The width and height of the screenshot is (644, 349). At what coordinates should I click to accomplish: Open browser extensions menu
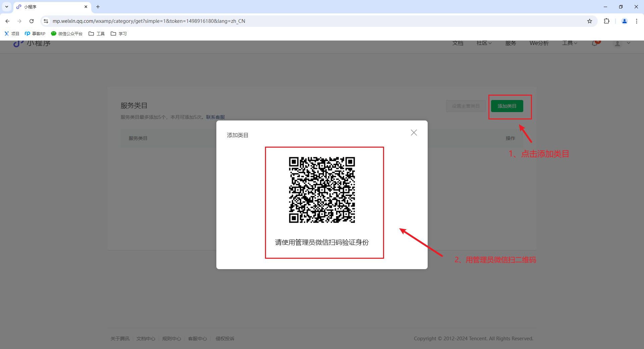coord(606,21)
